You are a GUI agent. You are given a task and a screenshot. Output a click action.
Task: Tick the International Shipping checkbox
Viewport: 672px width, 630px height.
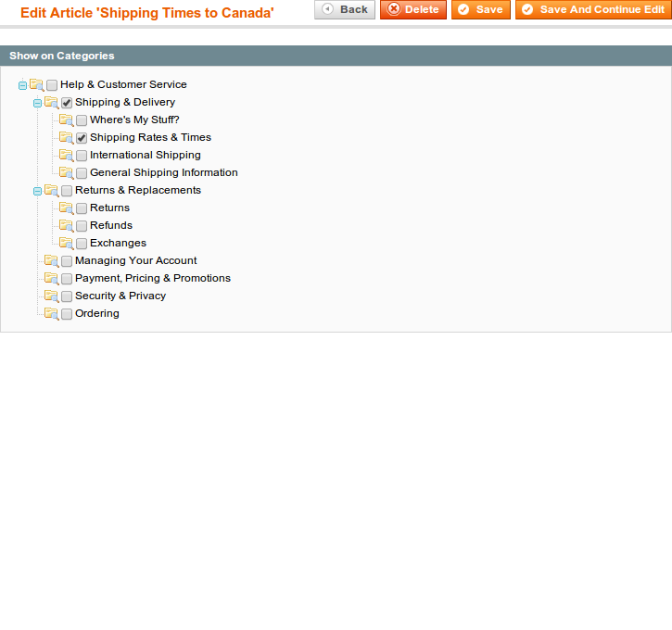point(82,156)
